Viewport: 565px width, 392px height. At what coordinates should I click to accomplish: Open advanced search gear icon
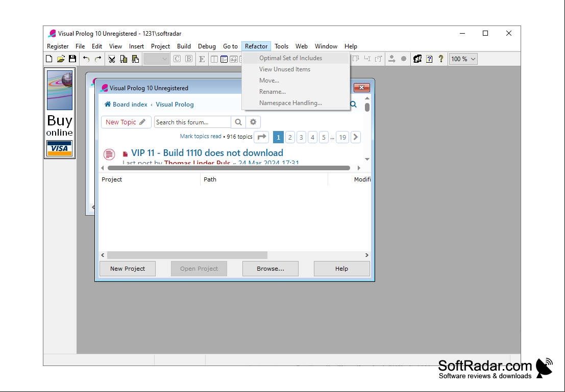(x=253, y=122)
